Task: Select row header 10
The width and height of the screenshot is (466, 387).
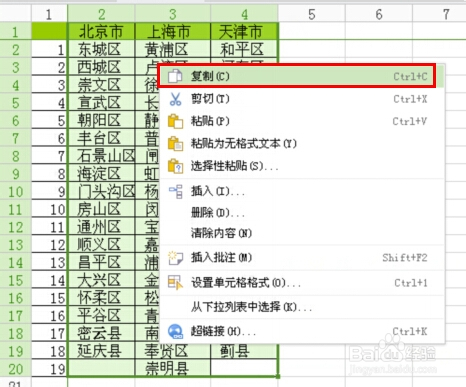Action: point(15,192)
